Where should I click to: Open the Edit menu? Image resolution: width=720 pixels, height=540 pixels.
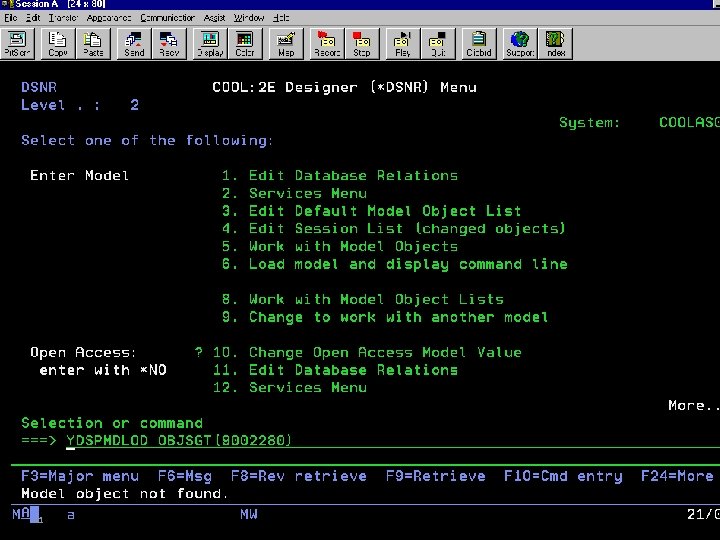click(33, 17)
